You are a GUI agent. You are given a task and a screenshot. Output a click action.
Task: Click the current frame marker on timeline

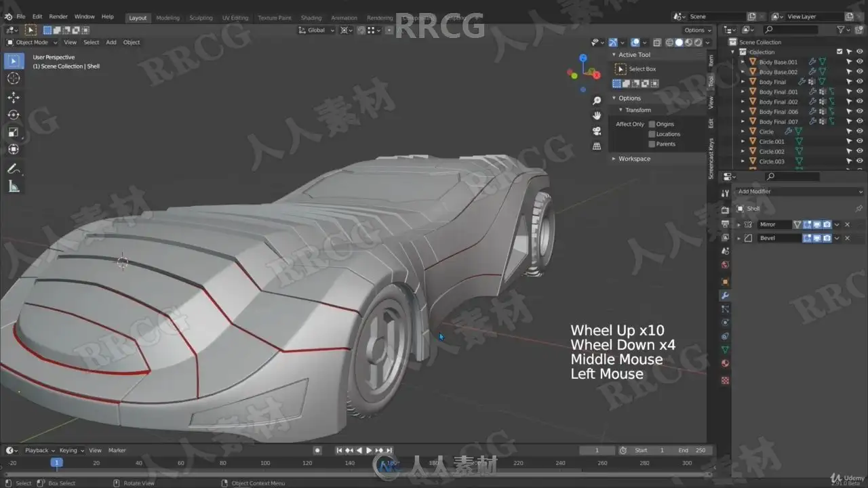pyautogui.click(x=56, y=462)
